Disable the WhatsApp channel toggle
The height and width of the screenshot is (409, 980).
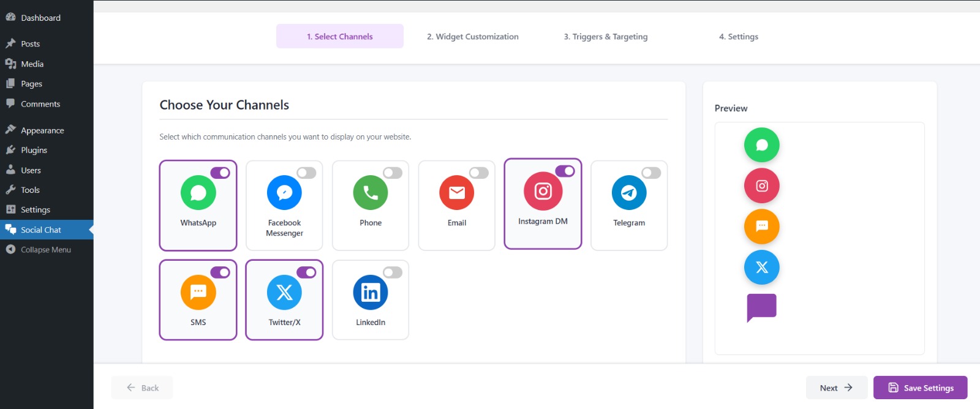(x=220, y=173)
